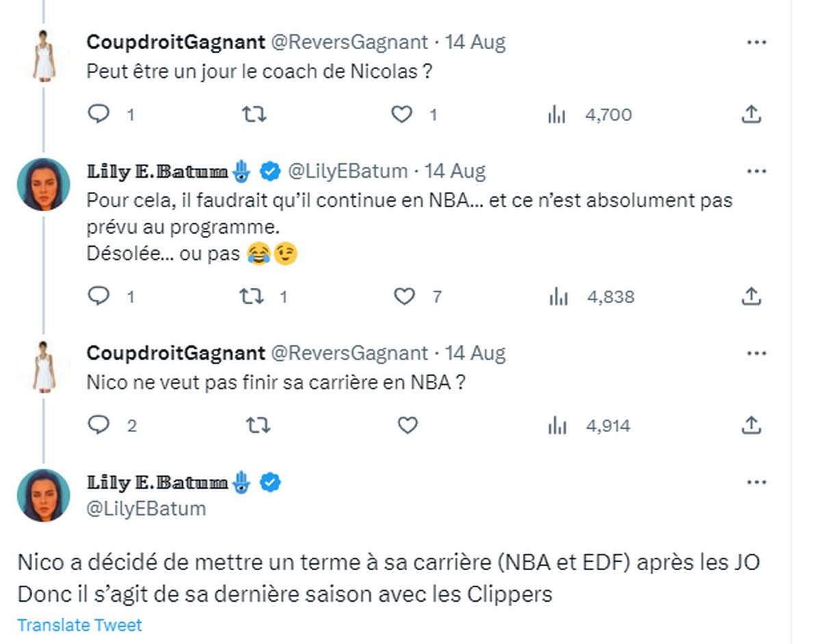Click the Translate Tweet link
This screenshot has height=644, width=821.
[x=79, y=625]
